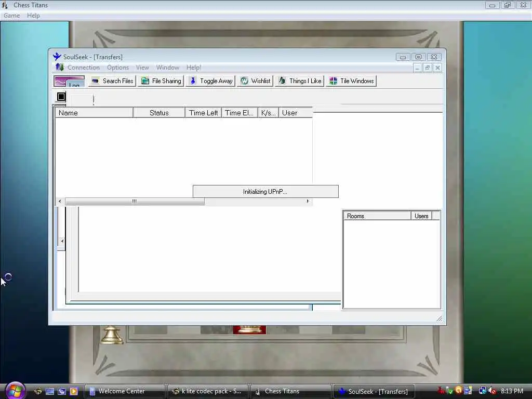Click the Toggle Away toolbar button
This screenshot has width=532, height=399.
coord(211,81)
